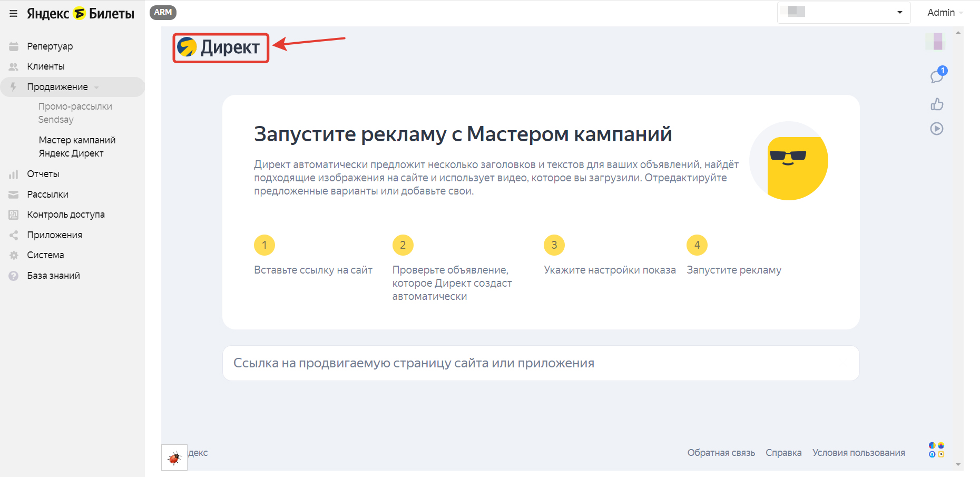
Task: Click the user avatar in Директ
Action: point(936,41)
